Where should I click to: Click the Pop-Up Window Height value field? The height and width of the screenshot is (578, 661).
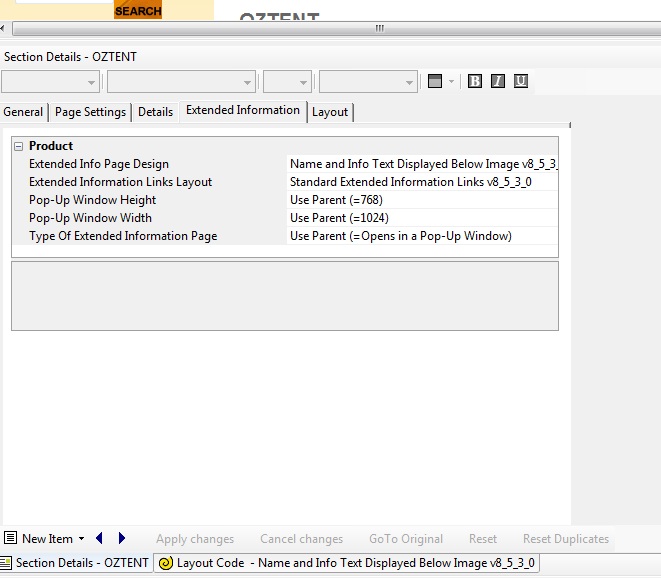point(422,200)
